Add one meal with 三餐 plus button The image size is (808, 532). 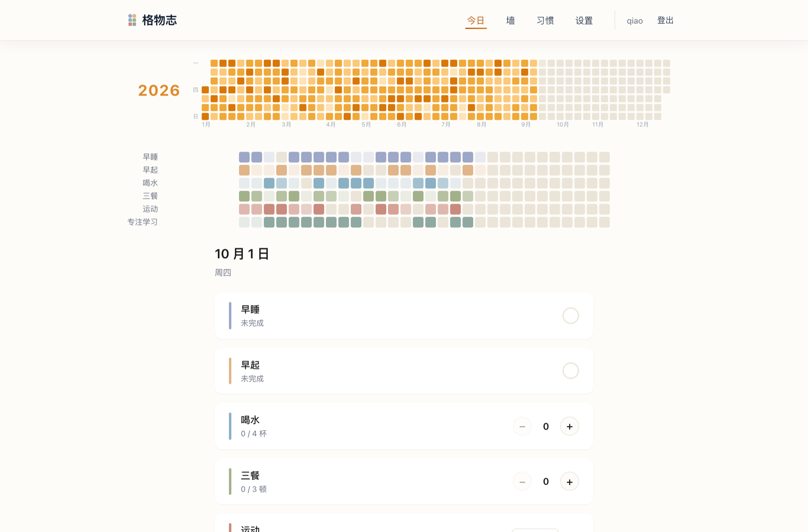(569, 482)
